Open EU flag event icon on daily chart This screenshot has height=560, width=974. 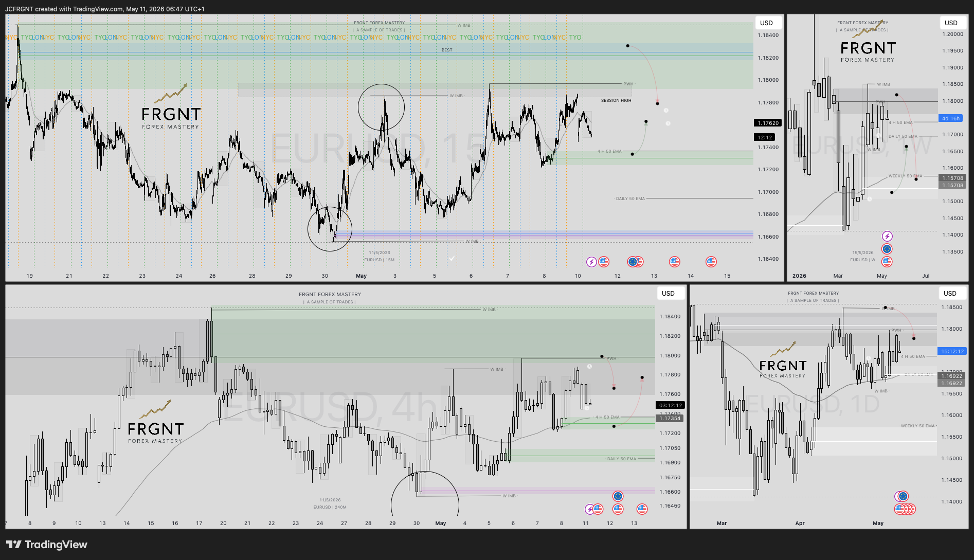tap(903, 496)
